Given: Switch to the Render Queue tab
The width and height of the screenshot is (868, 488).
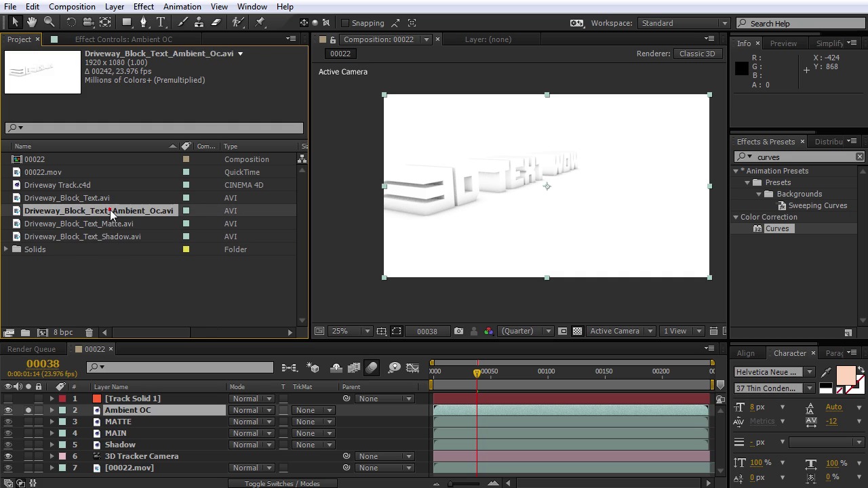Looking at the screenshot, I should [x=31, y=349].
